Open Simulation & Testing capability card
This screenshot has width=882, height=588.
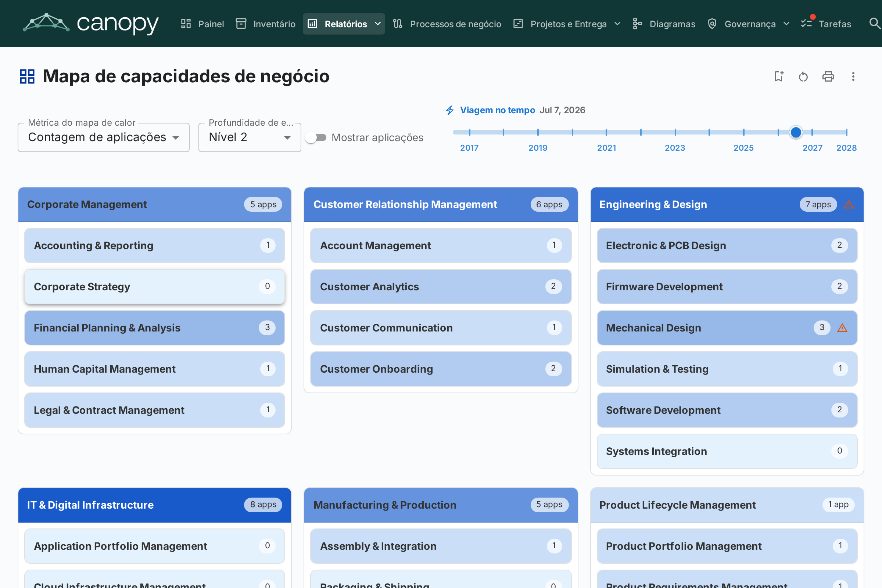pyautogui.click(x=727, y=369)
